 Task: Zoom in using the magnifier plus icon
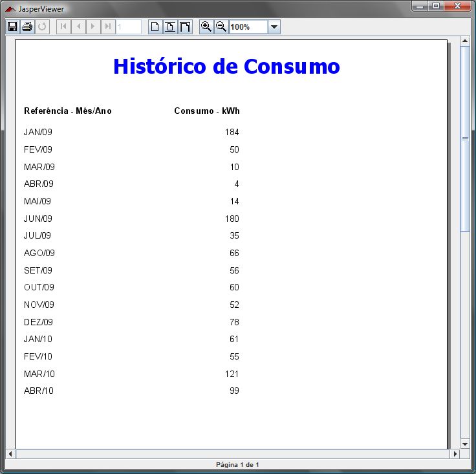(206, 27)
